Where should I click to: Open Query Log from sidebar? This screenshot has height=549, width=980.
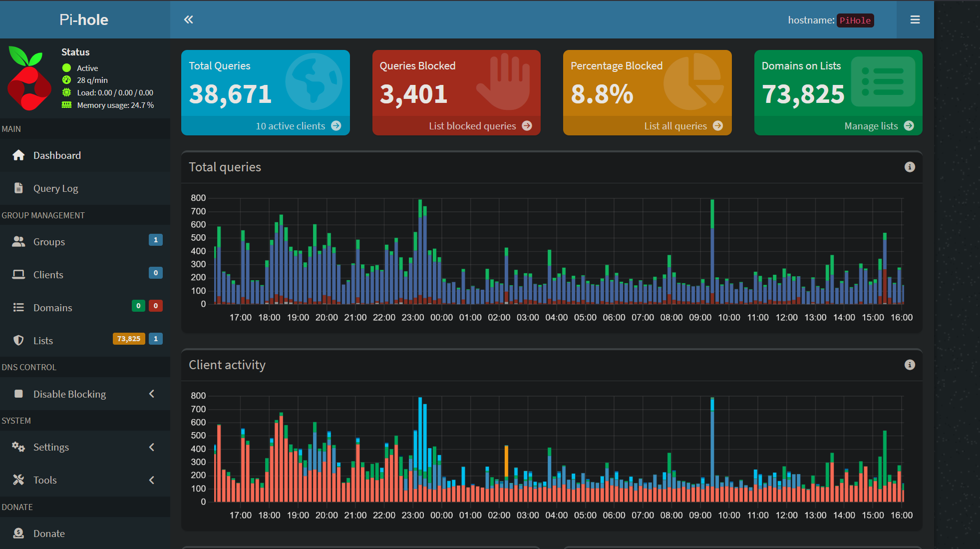pyautogui.click(x=55, y=188)
